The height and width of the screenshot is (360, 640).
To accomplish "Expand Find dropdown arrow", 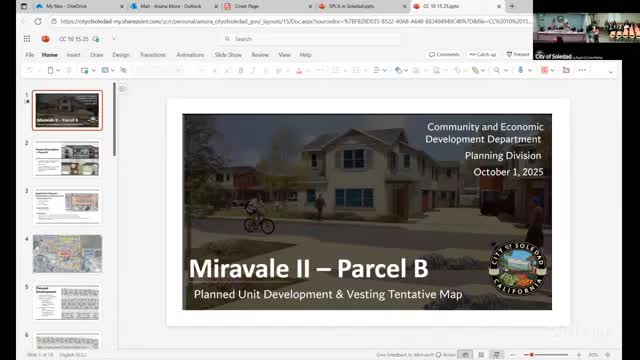I will 506,70.
